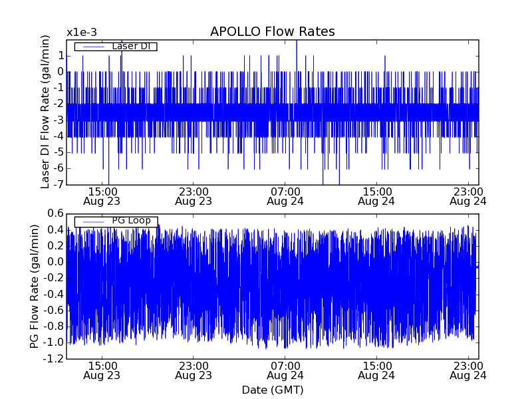Screen dimensions: 532x399
Task: Click the x1e-3 scale multiplier label
Action: coord(82,33)
